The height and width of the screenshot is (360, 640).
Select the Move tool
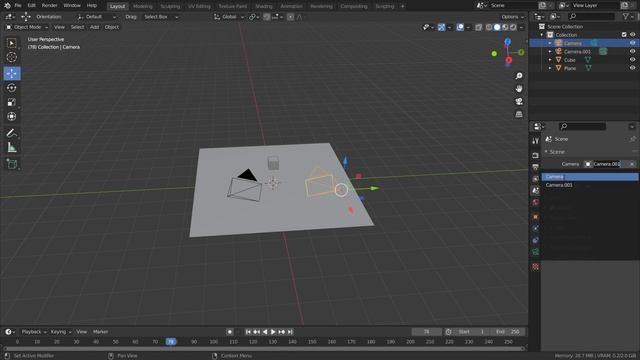(12, 73)
